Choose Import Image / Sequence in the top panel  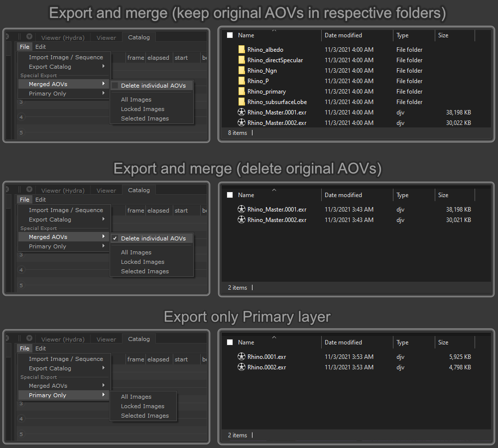click(66, 57)
